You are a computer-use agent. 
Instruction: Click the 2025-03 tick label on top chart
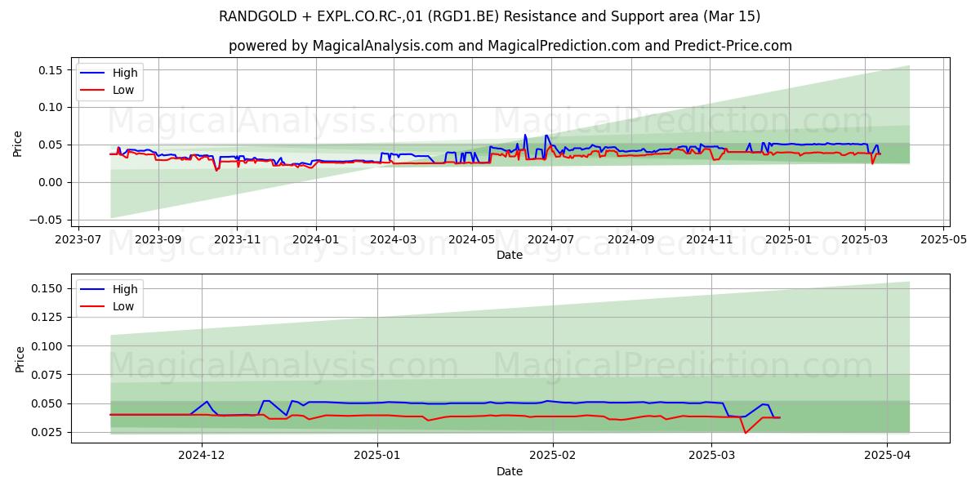pos(865,240)
